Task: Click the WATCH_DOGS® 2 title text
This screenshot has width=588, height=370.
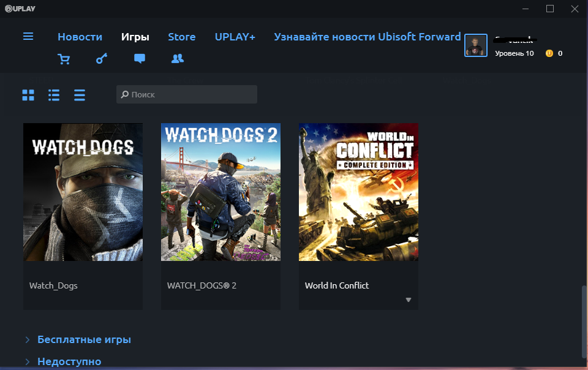Action: point(202,285)
